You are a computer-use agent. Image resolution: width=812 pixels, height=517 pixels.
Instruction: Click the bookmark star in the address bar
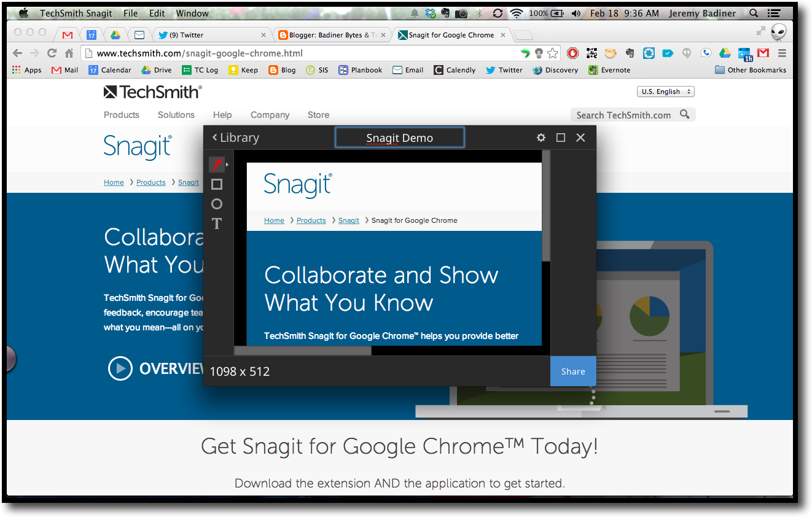pos(553,53)
